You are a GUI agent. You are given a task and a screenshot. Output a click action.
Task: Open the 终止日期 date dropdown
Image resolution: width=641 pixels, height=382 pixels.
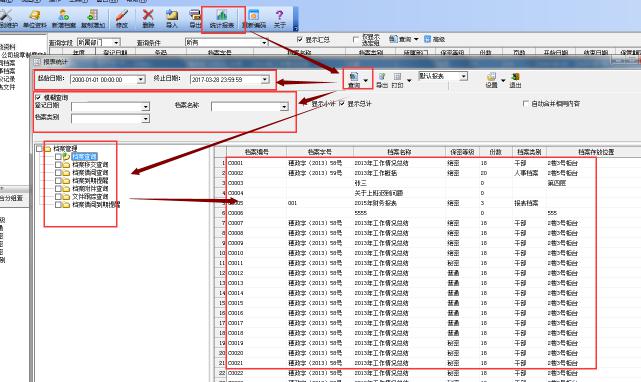point(265,79)
